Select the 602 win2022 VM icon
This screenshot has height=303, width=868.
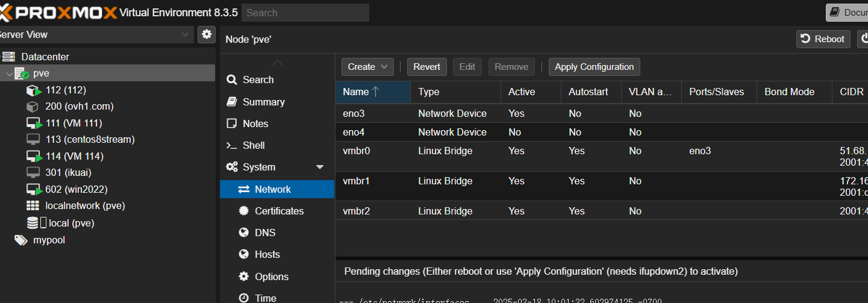[x=34, y=190]
